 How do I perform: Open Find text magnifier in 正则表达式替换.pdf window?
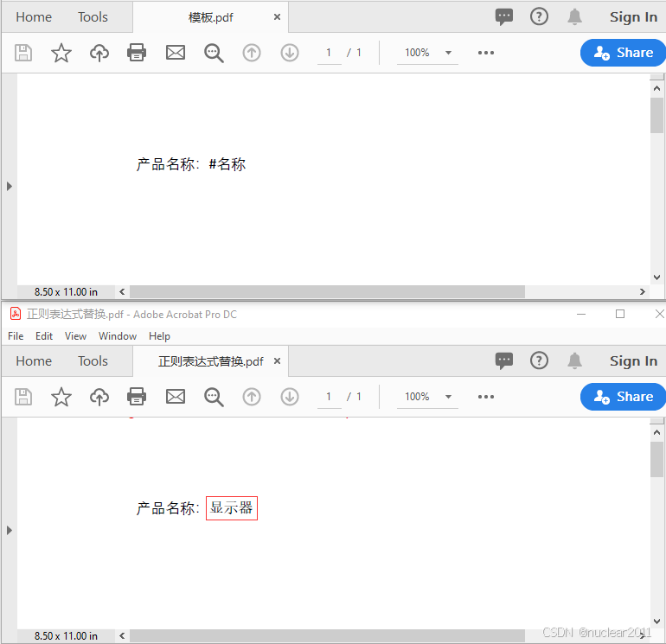(x=214, y=397)
